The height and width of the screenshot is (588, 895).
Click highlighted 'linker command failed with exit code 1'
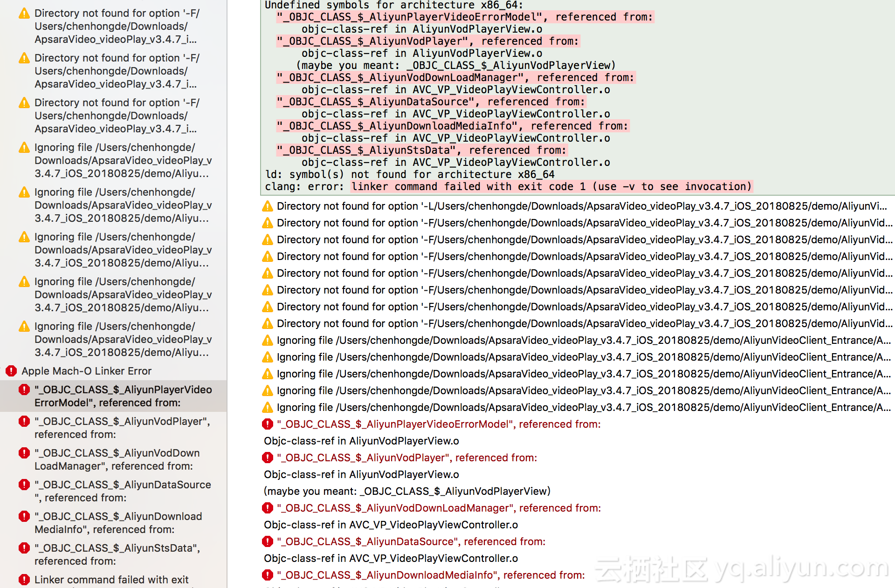tap(551, 187)
